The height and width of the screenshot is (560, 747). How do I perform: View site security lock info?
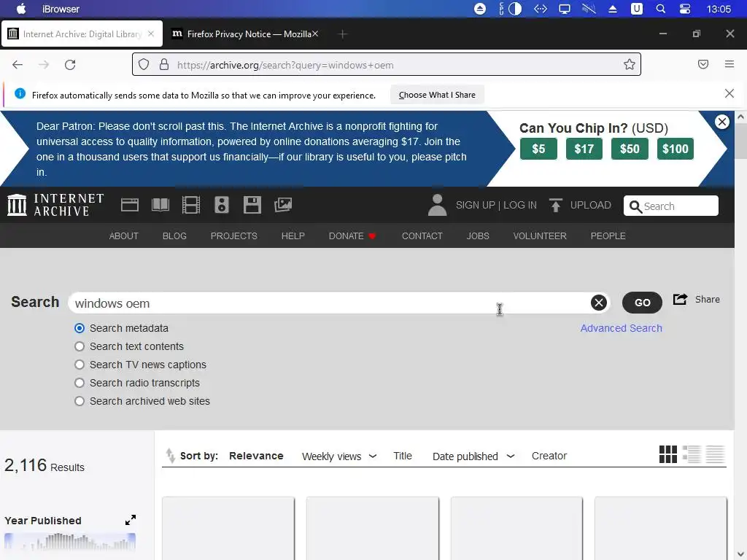pos(164,64)
